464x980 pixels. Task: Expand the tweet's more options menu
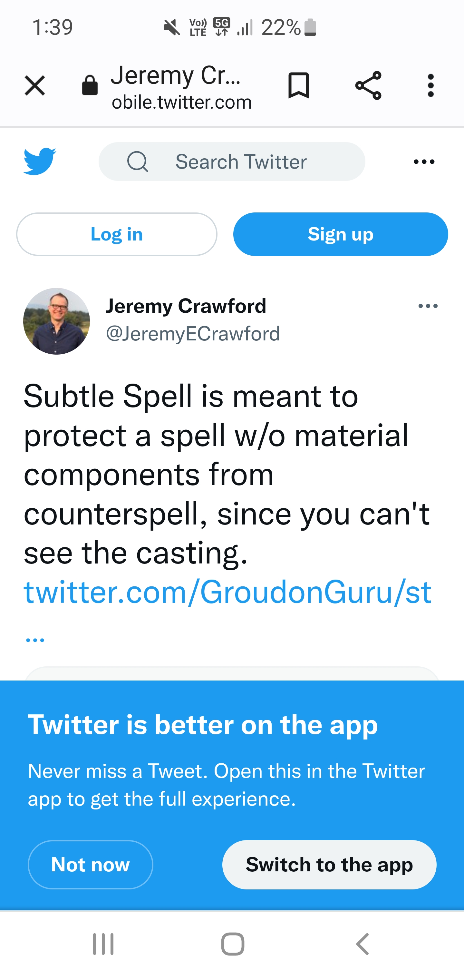[x=428, y=306]
